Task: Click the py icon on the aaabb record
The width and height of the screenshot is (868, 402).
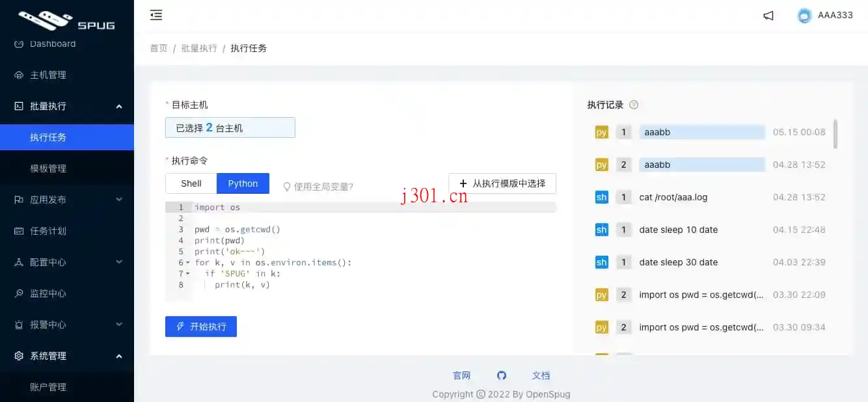Action: 601,131
